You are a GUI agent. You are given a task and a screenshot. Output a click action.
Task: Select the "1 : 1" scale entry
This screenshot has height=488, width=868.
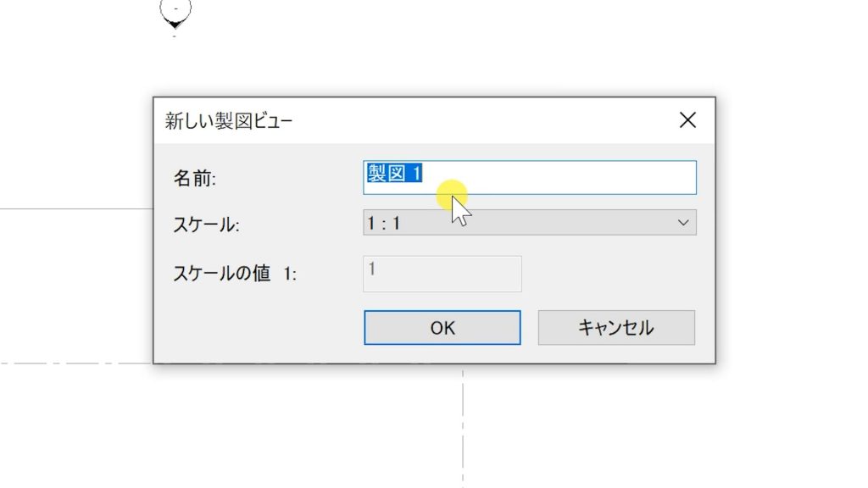[x=386, y=223]
